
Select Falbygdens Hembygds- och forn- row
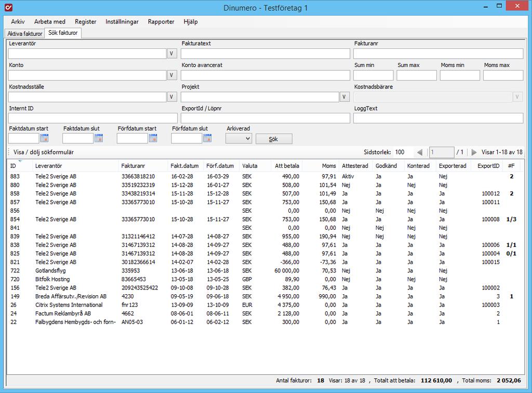265,322
